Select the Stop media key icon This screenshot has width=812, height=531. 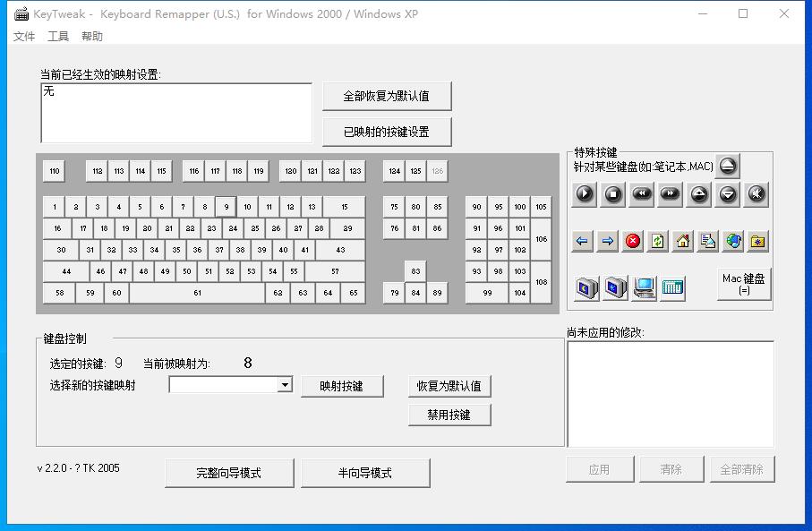pyautogui.click(x=613, y=194)
